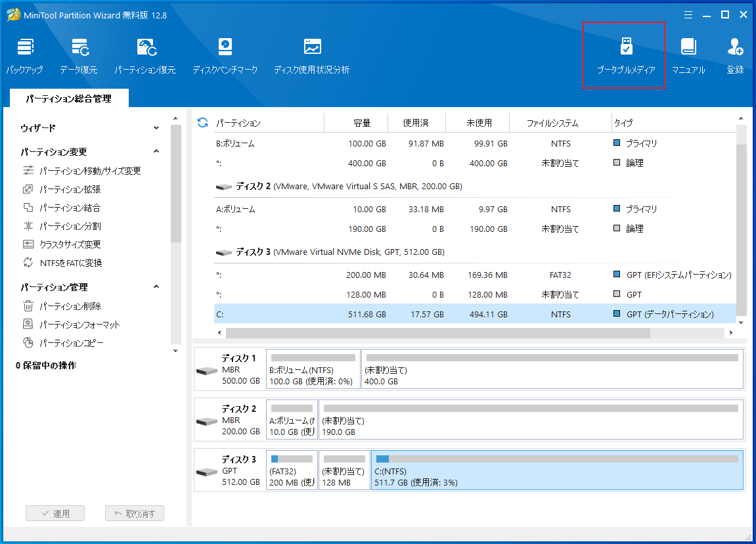Sort by パーティション column header
This screenshot has height=544, width=756.
pyautogui.click(x=268, y=122)
